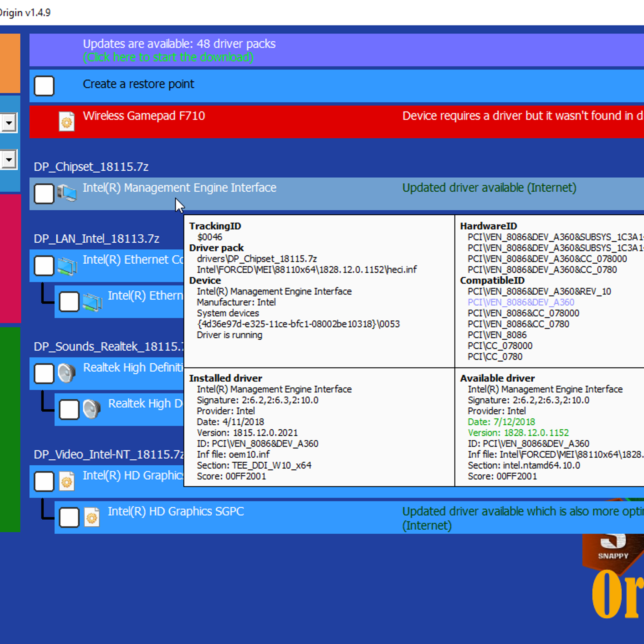This screenshot has width=644, height=644.
Task: Tick the Realtek High Definition checkbox
Action: pos(44,374)
